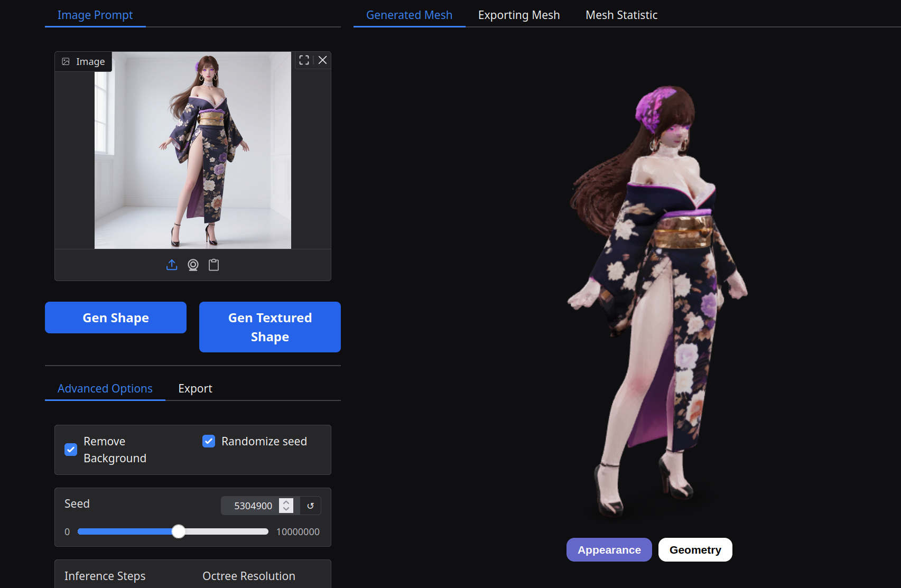
Task: Select the Advanced Options tab
Action: point(105,388)
